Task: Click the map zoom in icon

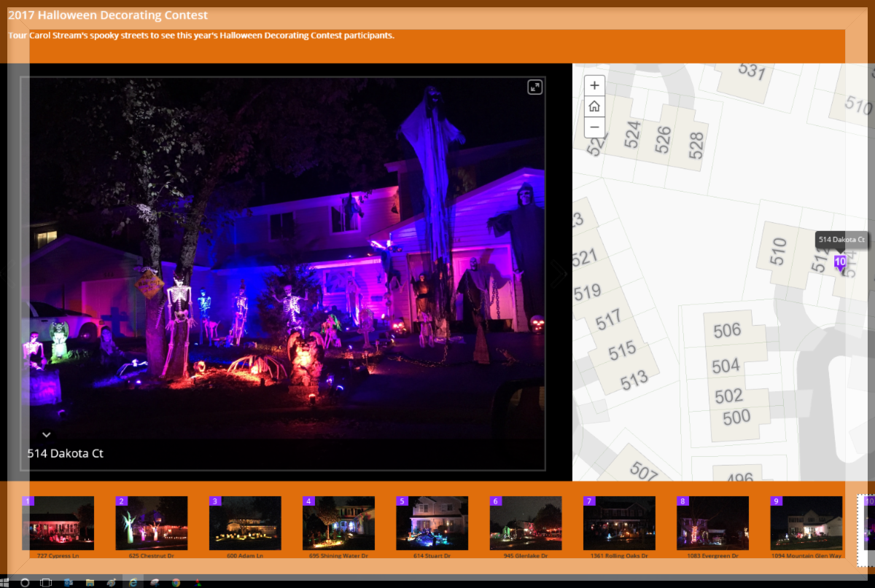Action: pos(594,85)
